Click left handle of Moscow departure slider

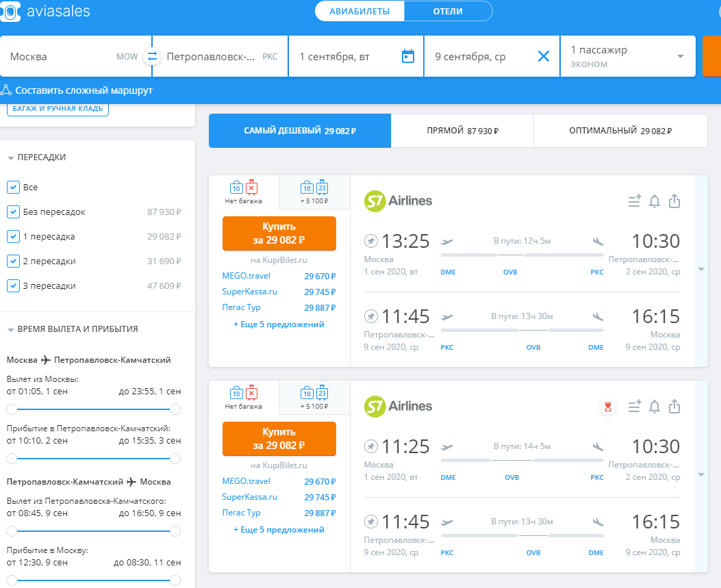[12, 409]
